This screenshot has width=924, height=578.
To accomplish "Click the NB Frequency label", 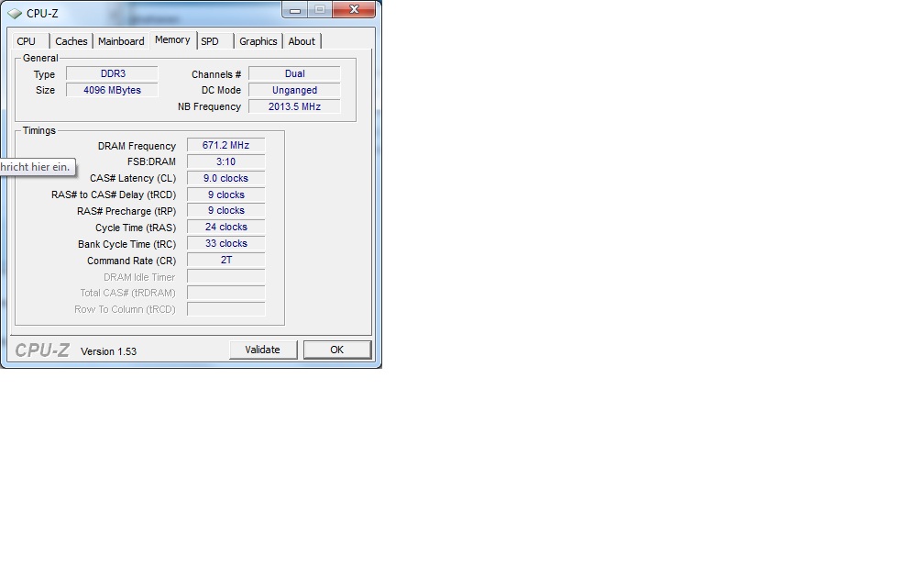I will 209,106.
